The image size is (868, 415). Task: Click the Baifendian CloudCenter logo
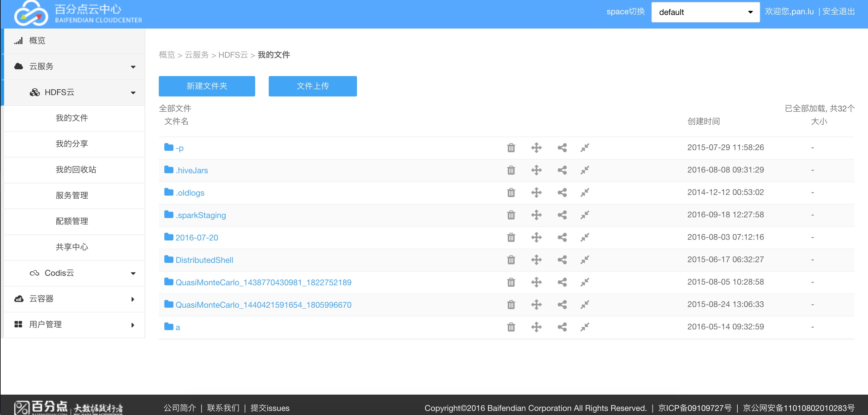pyautogui.click(x=78, y=14)
